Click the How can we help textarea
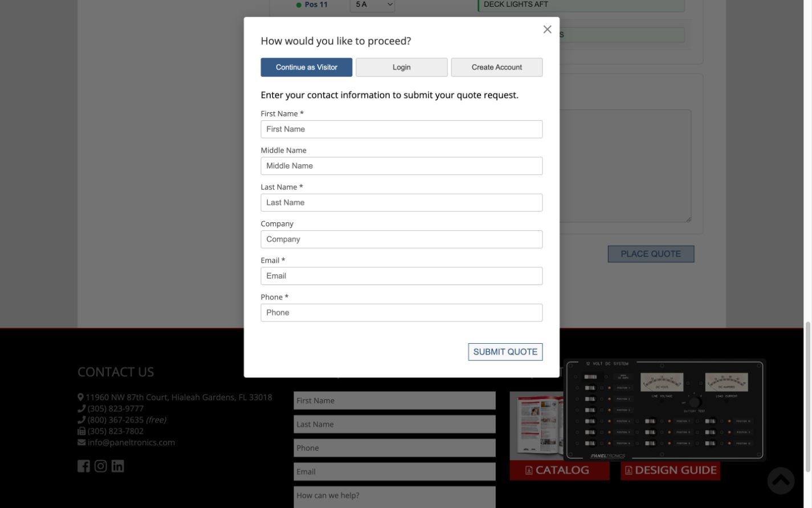812x508 pixels. [x=394, y=497]
